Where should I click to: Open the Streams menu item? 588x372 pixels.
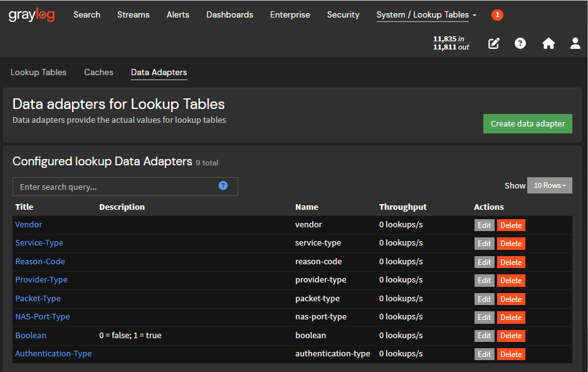tap(133, 14)
